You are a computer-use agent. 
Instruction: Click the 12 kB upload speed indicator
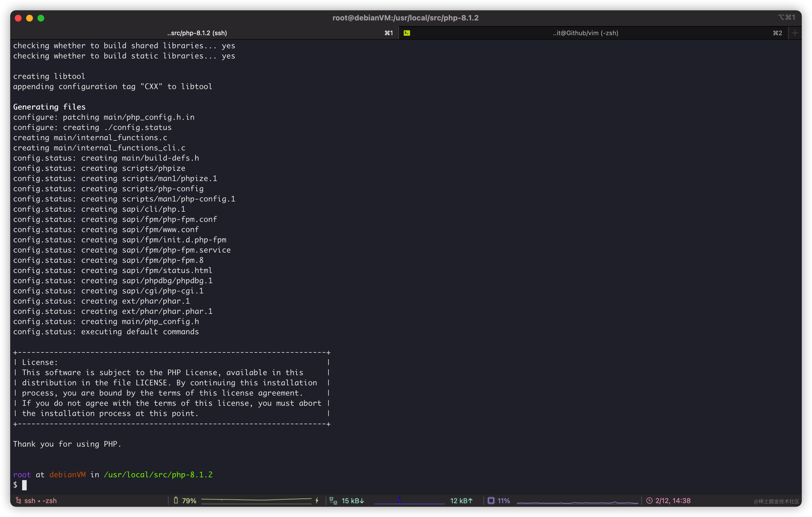461,501
